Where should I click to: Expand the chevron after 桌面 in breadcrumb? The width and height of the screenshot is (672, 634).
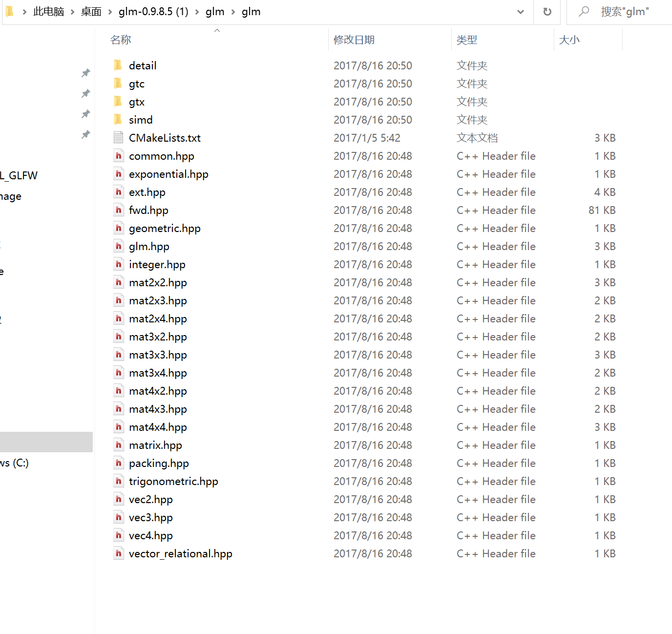(x=110, y=12)
